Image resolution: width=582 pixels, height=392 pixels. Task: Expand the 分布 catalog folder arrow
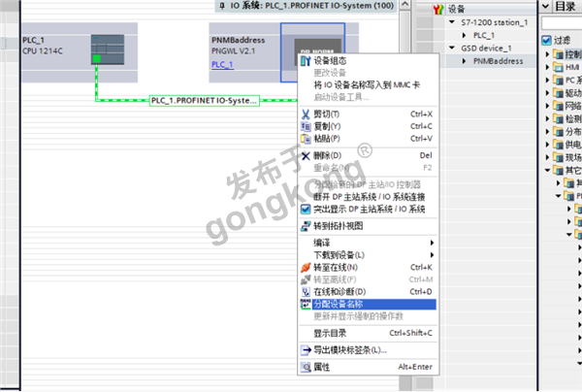coord(547,132)
